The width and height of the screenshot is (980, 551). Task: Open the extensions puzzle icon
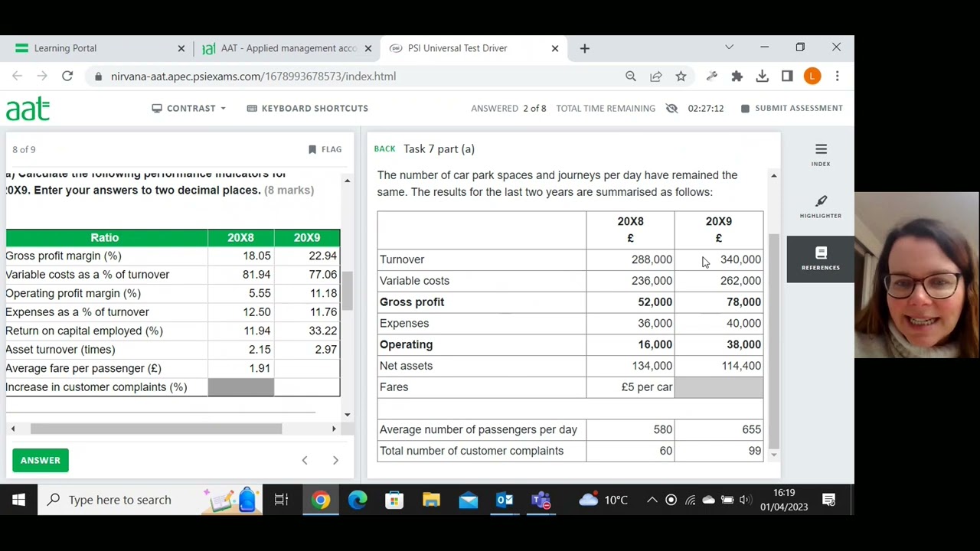click(737, 76)
